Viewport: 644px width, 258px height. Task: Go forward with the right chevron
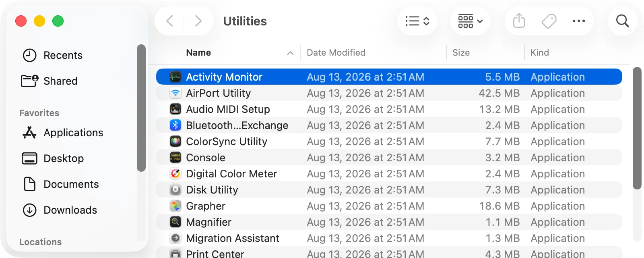tap(198, 21)
